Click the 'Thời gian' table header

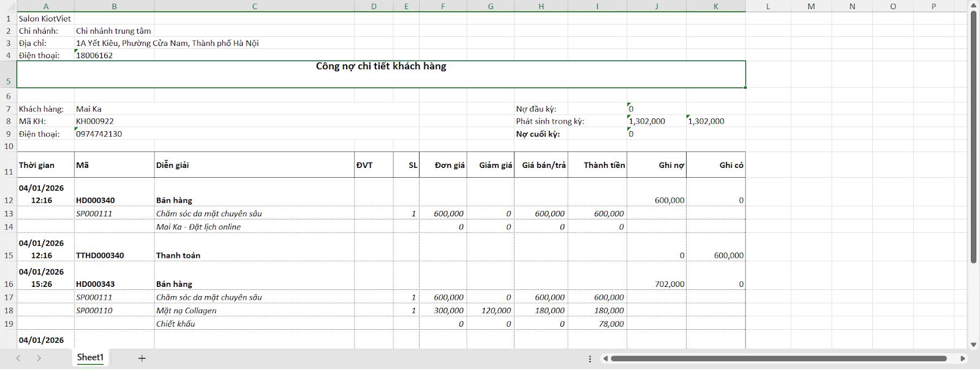click(46, 165)
